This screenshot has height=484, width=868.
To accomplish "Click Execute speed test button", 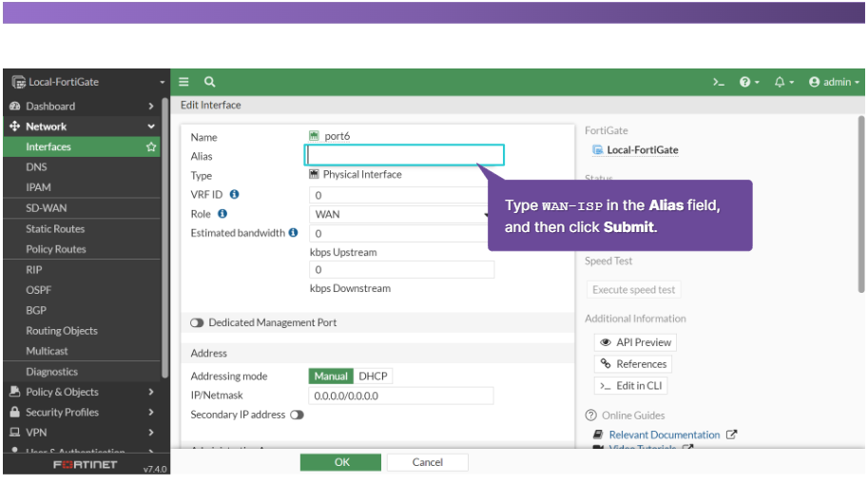I will [633, 290].
